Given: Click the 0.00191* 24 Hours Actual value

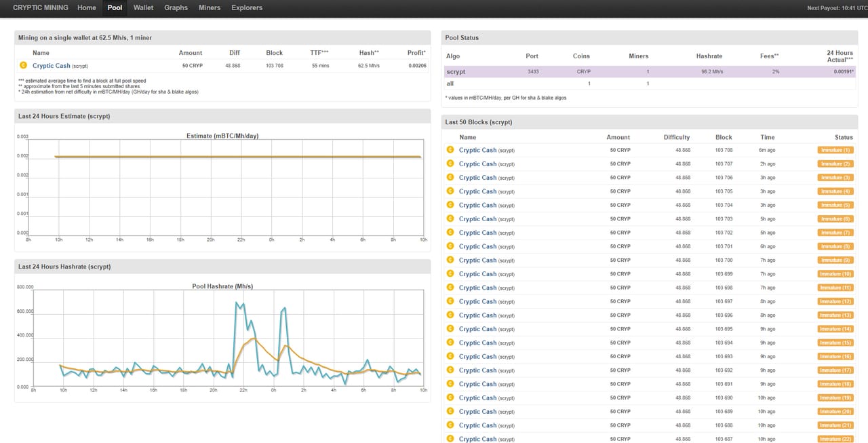Looking at the screenshot, I should click(x=843, y=71).
